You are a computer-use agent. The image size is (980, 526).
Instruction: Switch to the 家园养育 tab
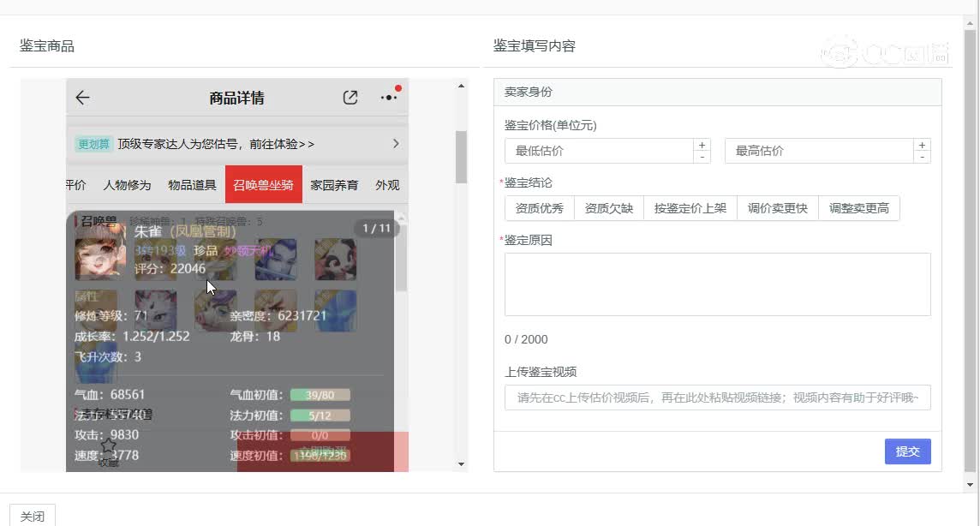pyautogui.click(x=334, y=185)
